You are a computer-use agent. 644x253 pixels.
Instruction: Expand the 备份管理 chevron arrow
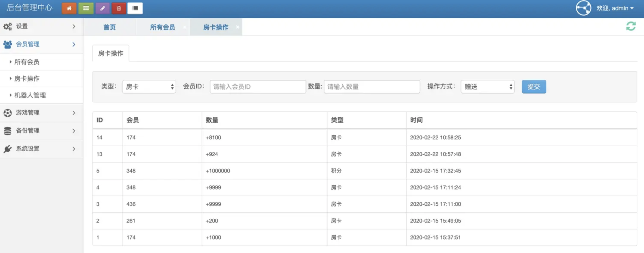click(x=74, y=131)
